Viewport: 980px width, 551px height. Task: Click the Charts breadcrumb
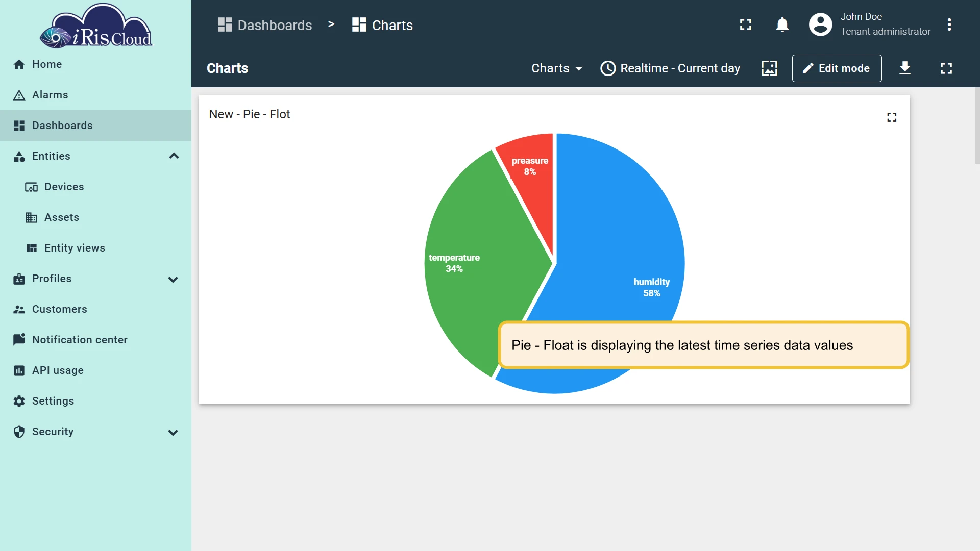[382, 25]
